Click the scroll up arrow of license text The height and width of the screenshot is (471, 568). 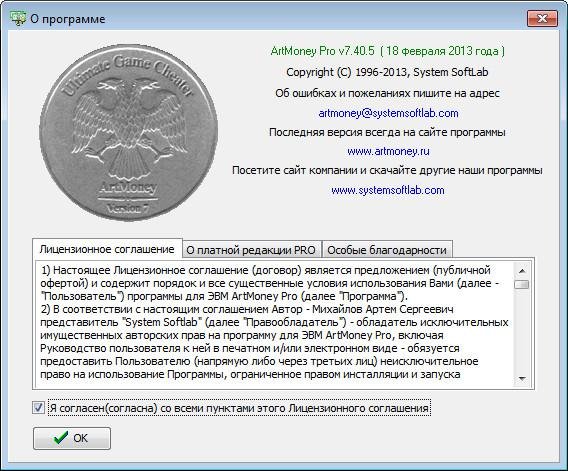(522, 271)
